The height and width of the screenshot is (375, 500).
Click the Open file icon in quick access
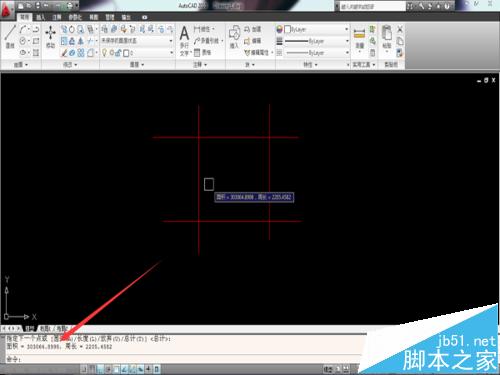(29, 5)
